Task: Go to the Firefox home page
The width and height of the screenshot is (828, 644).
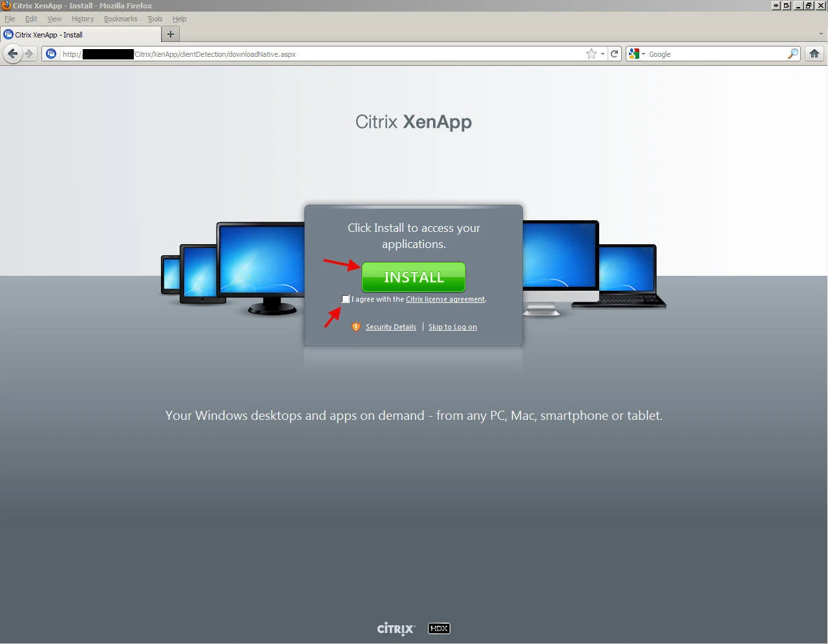Action: [814, 54]
